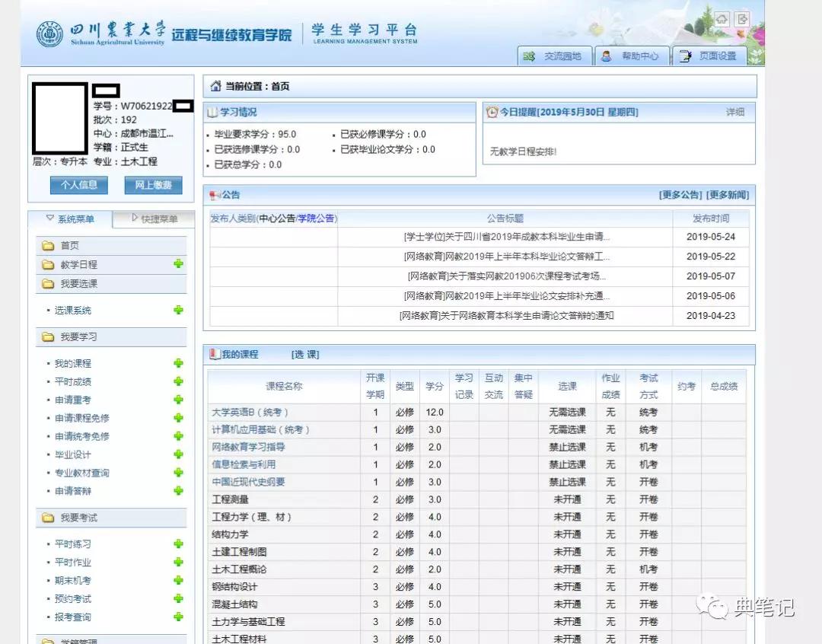Click green plus icon beside 我的课程

pyautogui.click(x=178, y=363)
